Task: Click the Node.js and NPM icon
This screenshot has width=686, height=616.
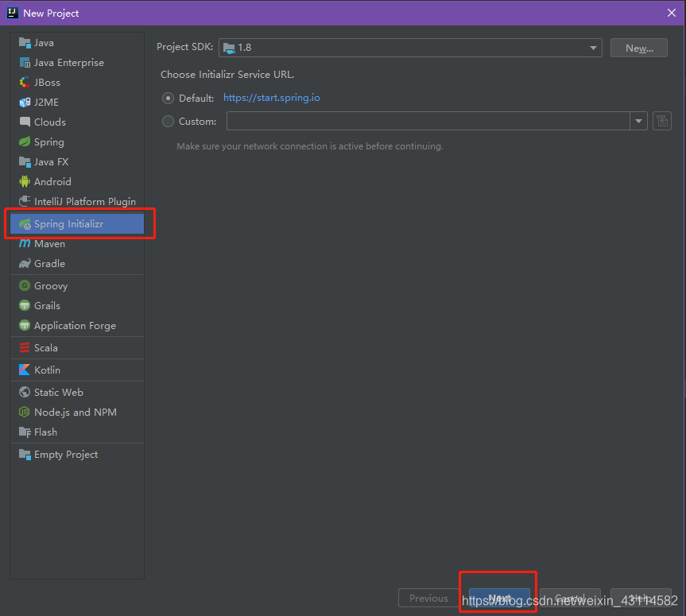Action: pyautogui.click(x=25, y=413)
